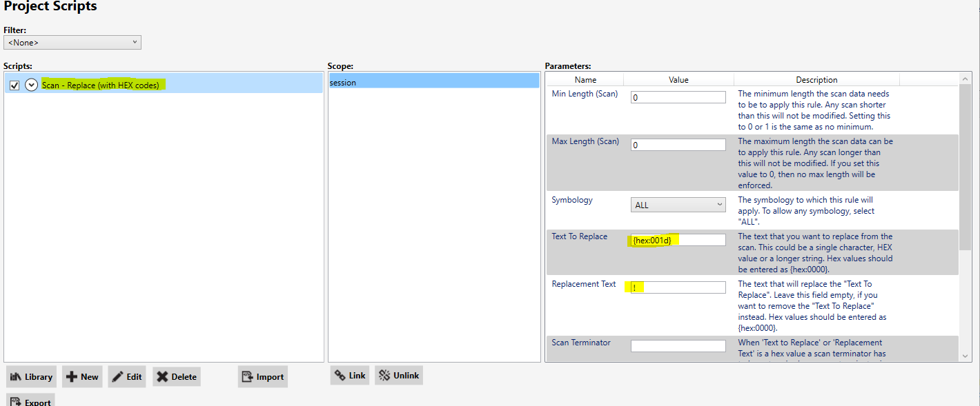Uncheck the Scan - Replace script checkbox
Viewport: 980px width, 406px height.
pyautogui.click(x=15, y=84)
